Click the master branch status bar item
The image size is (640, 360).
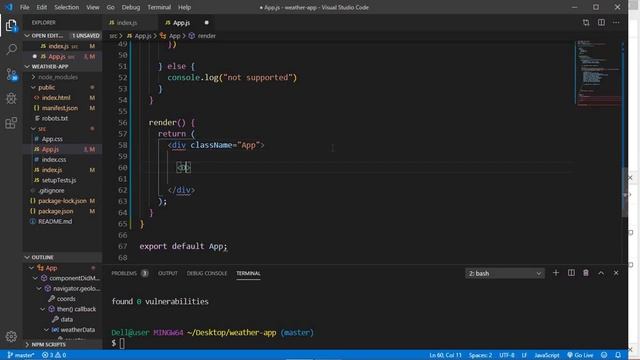pos(21,355)
